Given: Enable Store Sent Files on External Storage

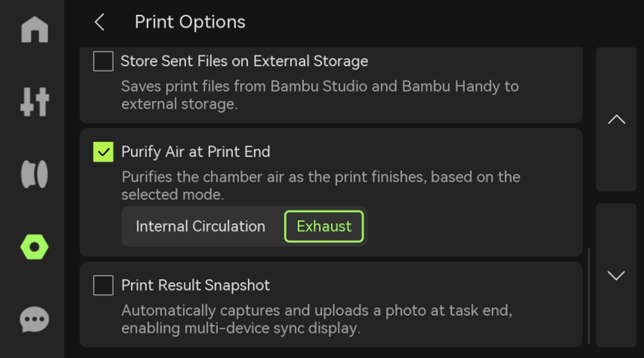Looking at the screenshot, I should tap(103, 61).
